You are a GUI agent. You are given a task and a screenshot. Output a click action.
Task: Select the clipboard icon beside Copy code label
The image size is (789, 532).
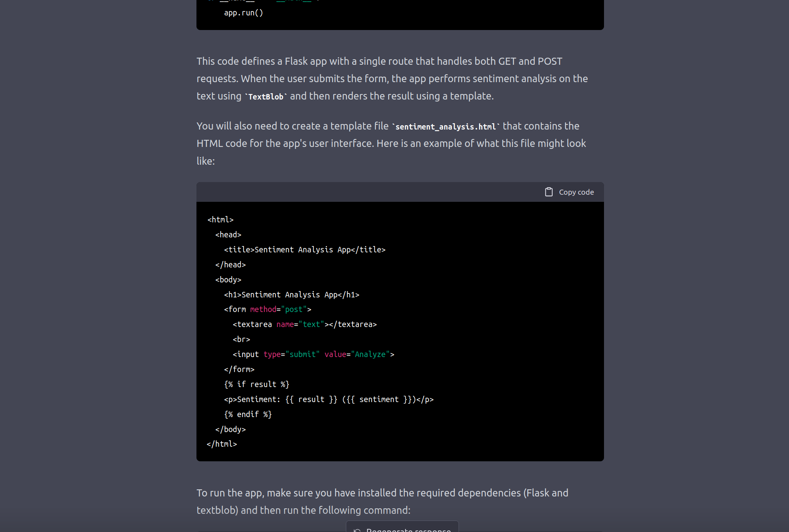click(x=549, y=192)
